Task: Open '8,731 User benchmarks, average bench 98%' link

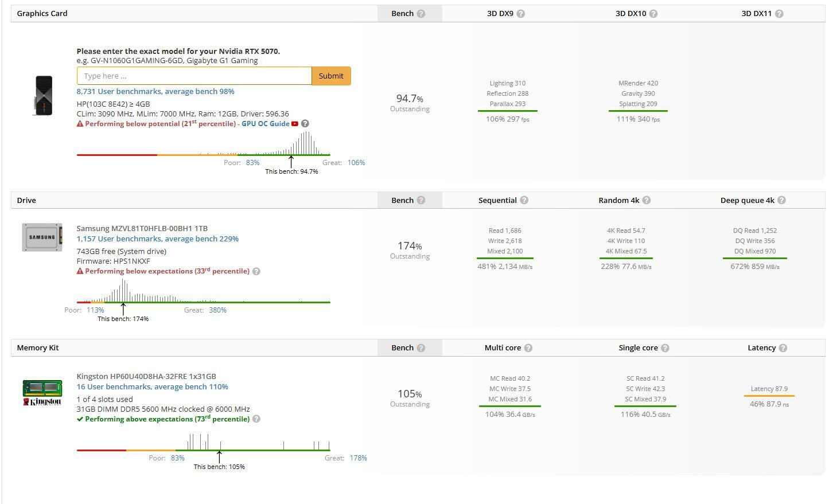Action: [155, 91]
